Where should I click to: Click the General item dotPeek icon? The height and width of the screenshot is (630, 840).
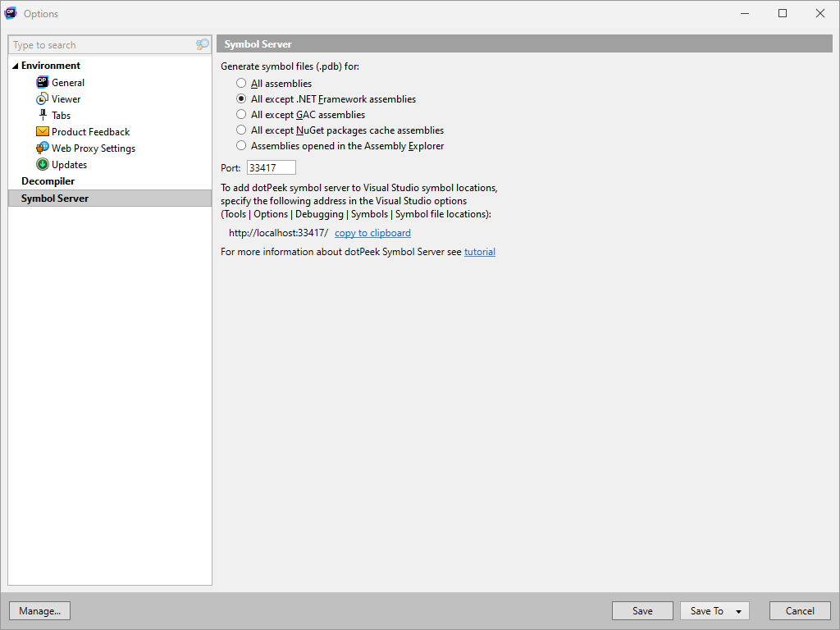(43, 82)
